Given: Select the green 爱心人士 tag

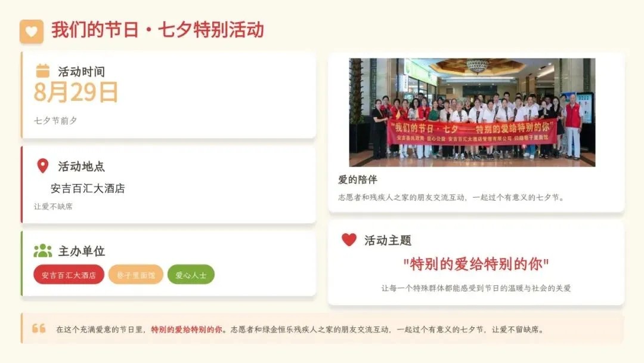Looking at the screenshot, I should pos(191,275).
